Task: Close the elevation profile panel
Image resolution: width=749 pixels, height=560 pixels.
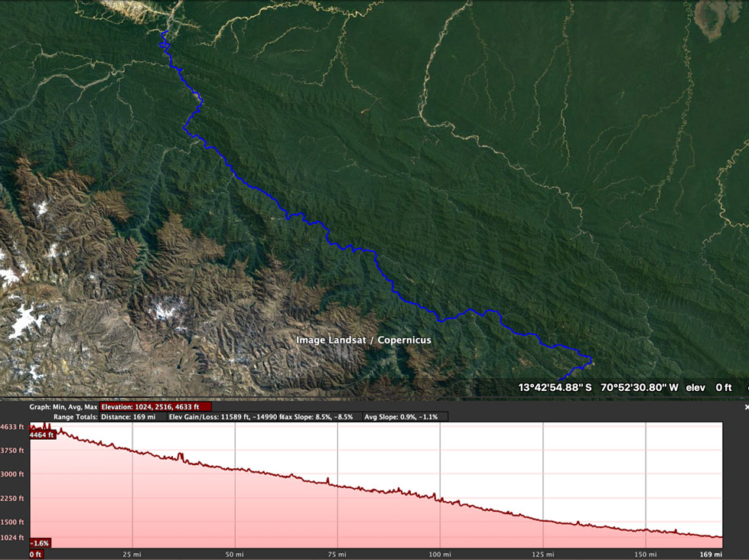Action: coord(746,408)
